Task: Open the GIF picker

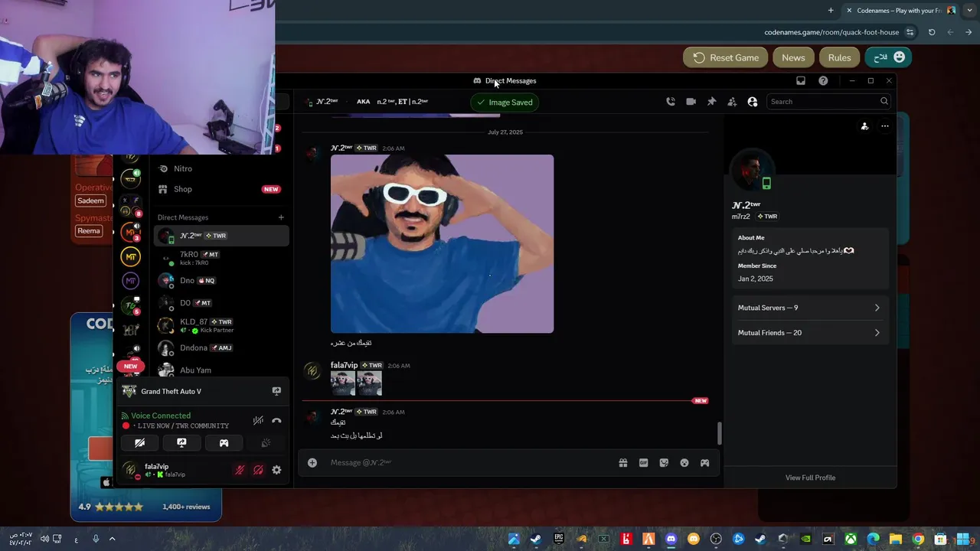Action: coord(643,462)
